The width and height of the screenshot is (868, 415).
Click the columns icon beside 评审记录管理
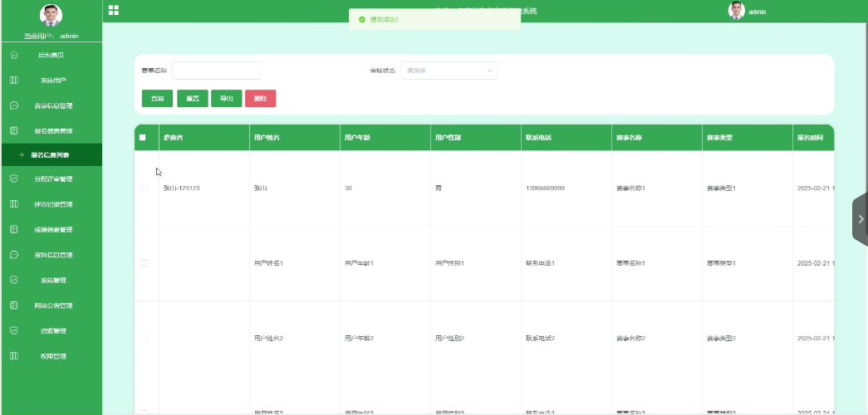[x=14, y=204]
